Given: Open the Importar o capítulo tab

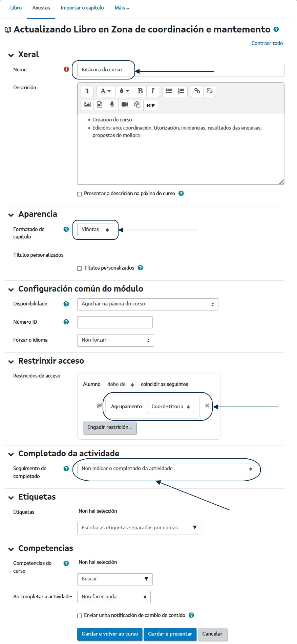Looking at the screenshot, I should [82, 8].
